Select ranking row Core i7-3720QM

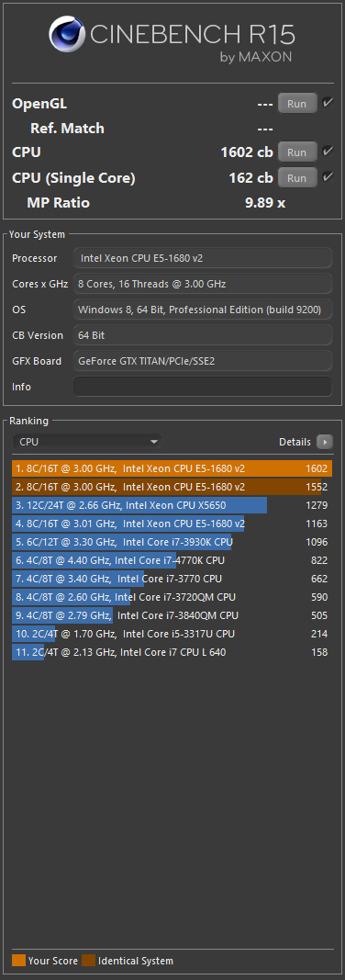tap(172, 597)
